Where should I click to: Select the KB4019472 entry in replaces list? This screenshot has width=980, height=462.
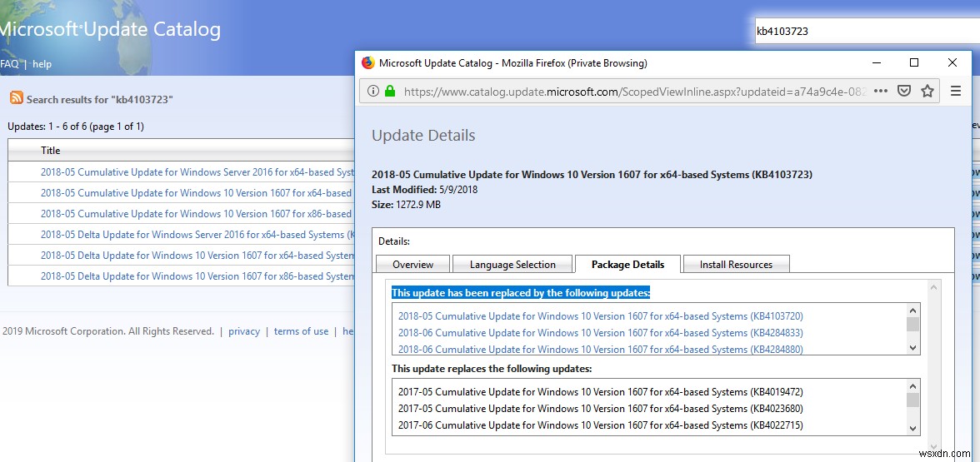(x=601, y=392)
